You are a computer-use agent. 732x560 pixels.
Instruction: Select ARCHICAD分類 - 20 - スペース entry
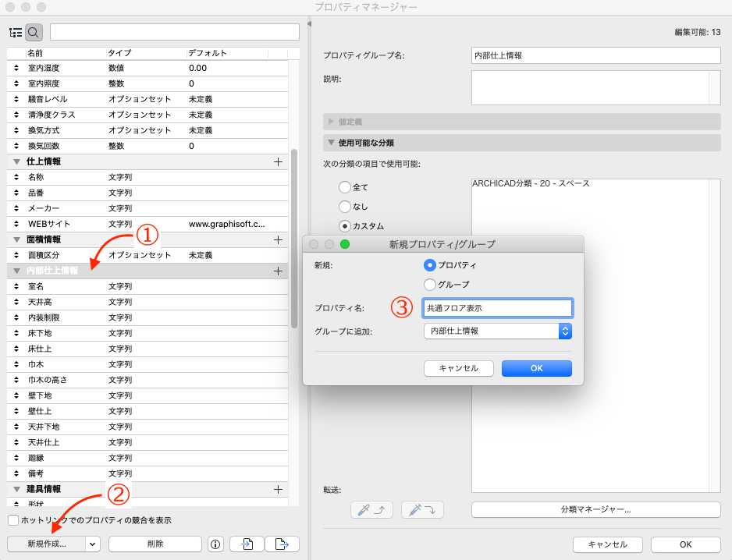click(531, 183)
